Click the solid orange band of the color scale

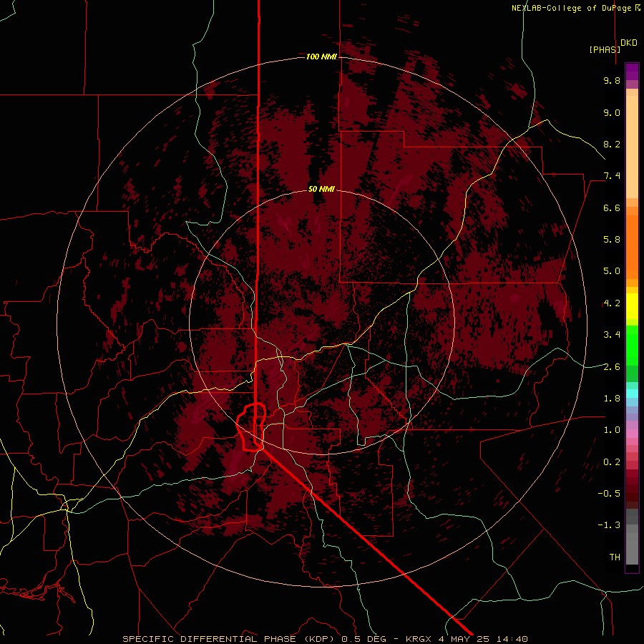coord(632,247)
